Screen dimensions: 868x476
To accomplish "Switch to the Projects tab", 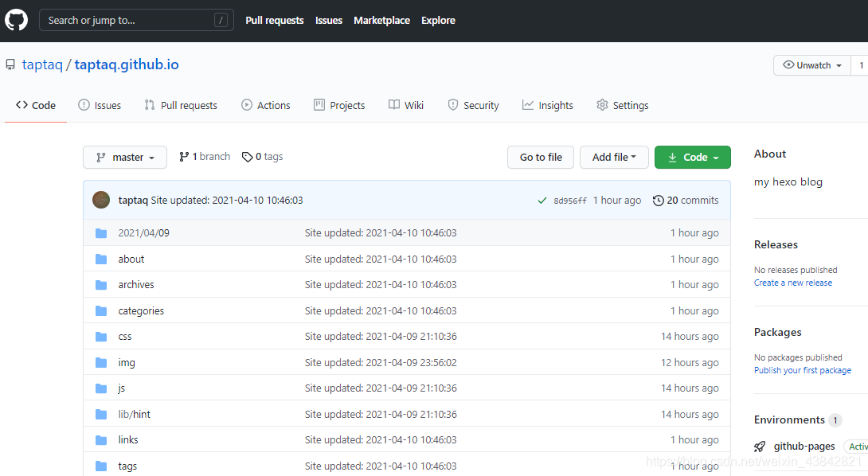I will [339, 105].
